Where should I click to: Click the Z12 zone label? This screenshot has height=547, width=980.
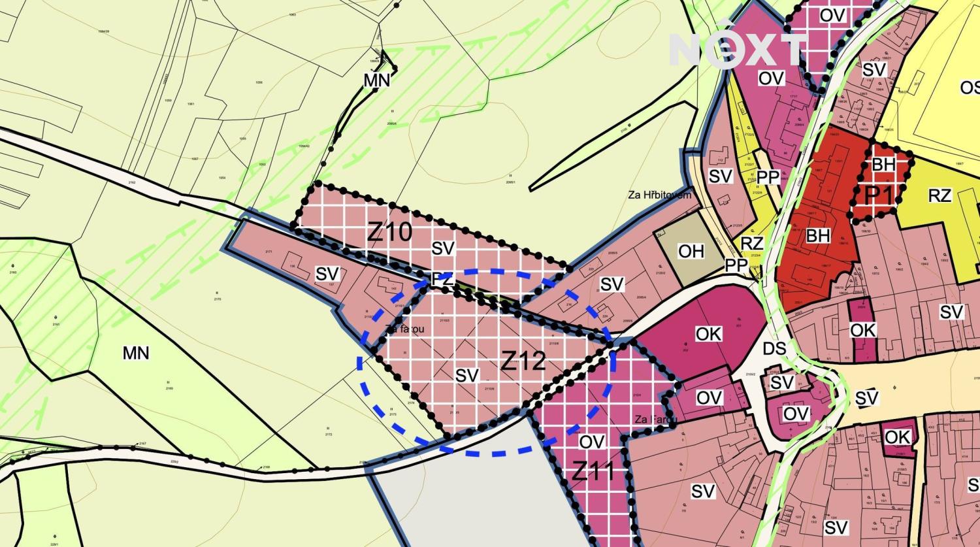(523, 361)
